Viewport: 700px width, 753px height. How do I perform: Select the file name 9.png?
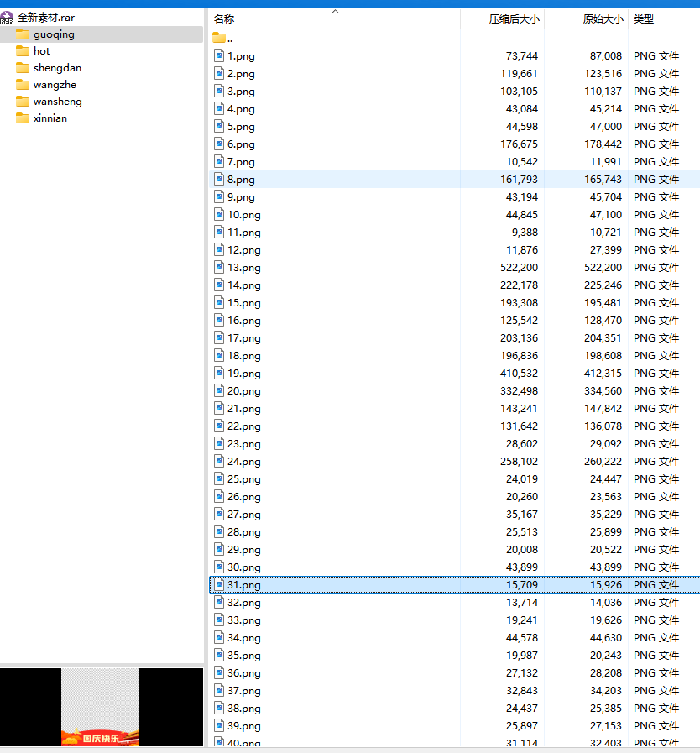(x=241, y=197)
